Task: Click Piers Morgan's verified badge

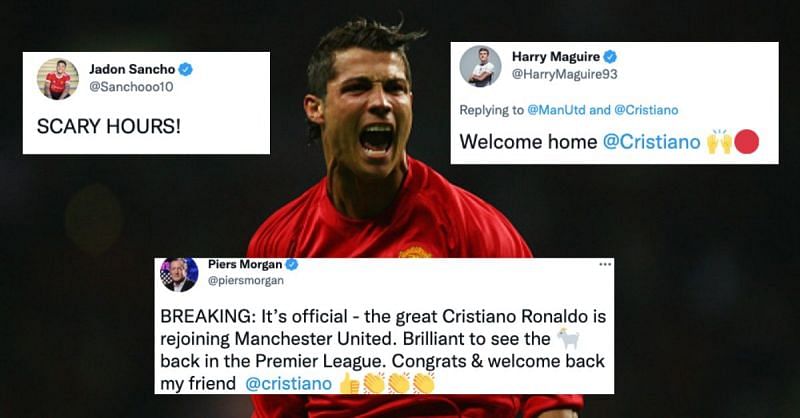Action: tap(291, 264)
